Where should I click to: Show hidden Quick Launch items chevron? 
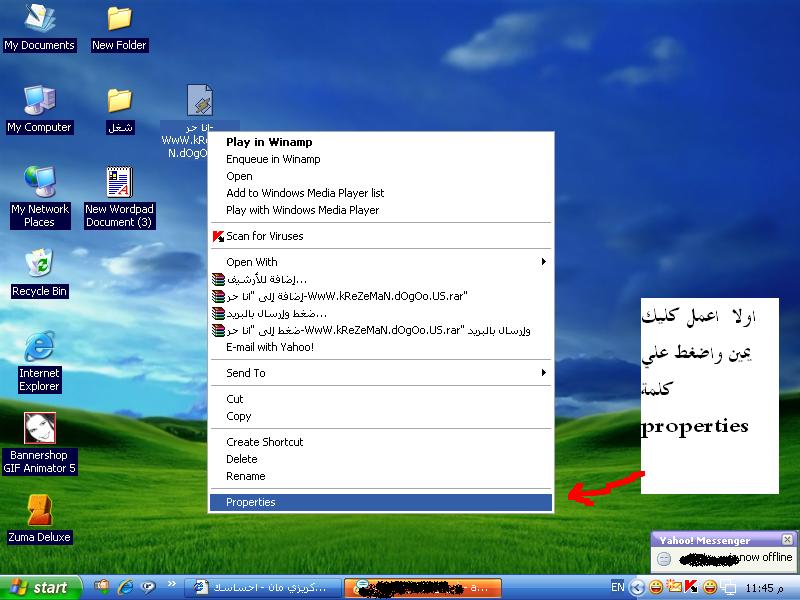tap(171, 584)
